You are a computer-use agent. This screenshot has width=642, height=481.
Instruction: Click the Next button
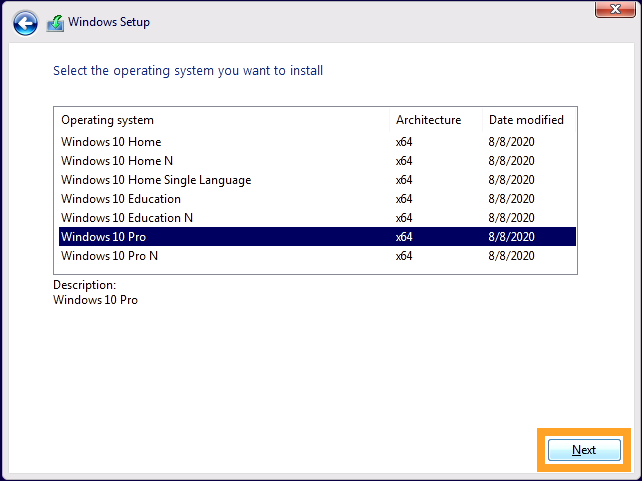pyautogui.click(x=584, y=450)
